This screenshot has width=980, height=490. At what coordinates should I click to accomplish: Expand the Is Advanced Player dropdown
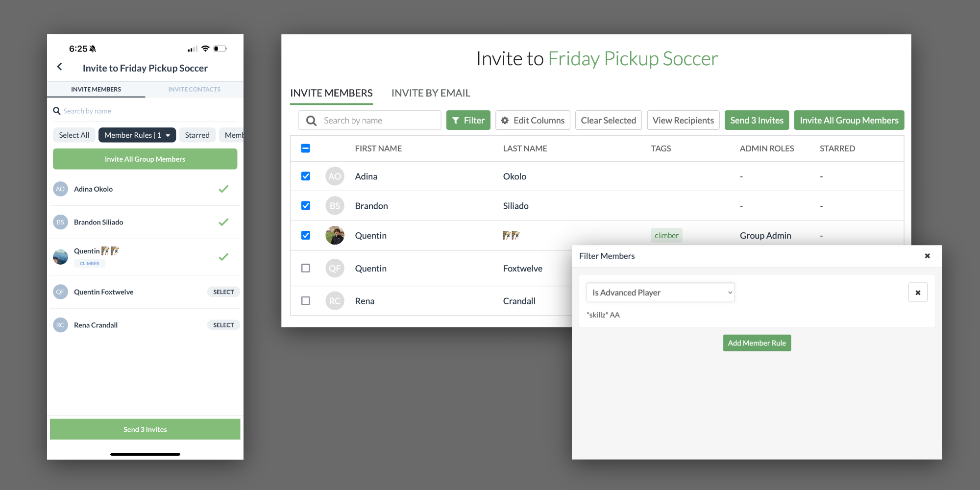click(660, 293)
